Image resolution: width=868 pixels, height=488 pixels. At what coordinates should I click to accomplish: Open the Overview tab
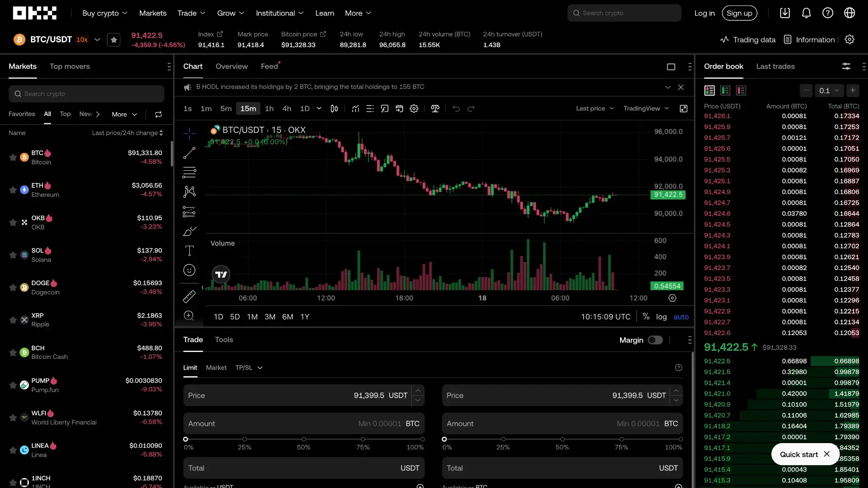click(231, 67)
